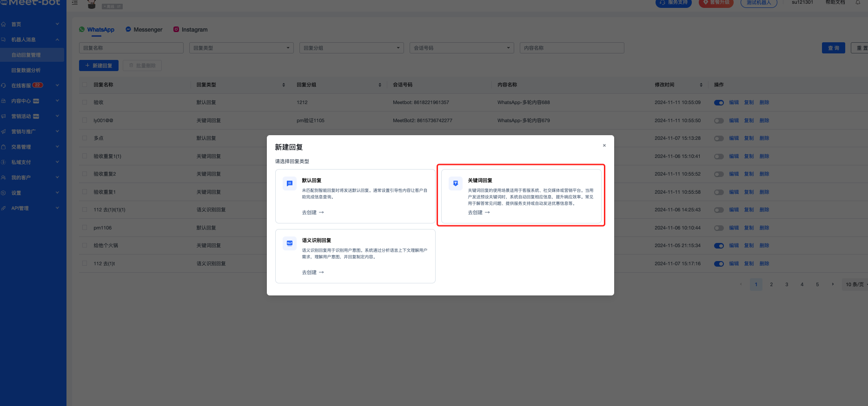This screenshot has width=868, height=406.
Task: Check the select-all checkbox in table header
Action: point(85,85)
